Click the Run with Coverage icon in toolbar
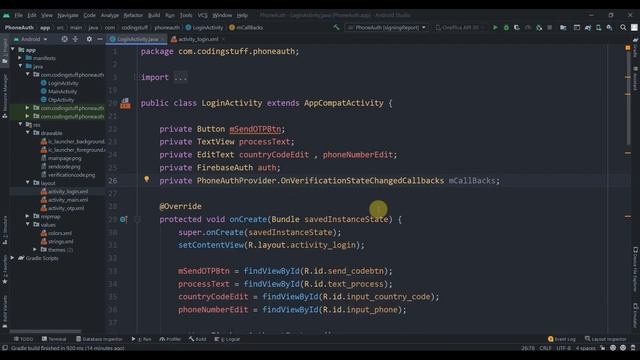 click(x=517, y=27)
